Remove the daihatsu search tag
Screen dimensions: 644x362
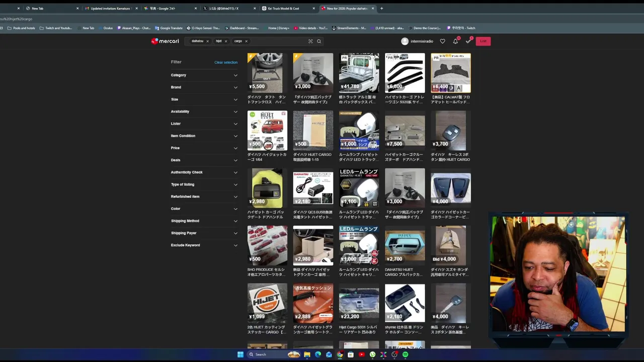207,41
